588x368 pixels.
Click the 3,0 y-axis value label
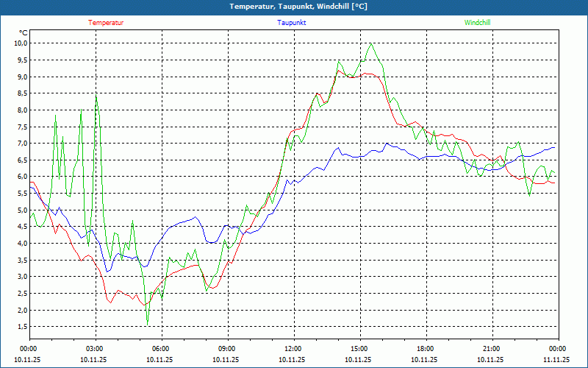22,277
